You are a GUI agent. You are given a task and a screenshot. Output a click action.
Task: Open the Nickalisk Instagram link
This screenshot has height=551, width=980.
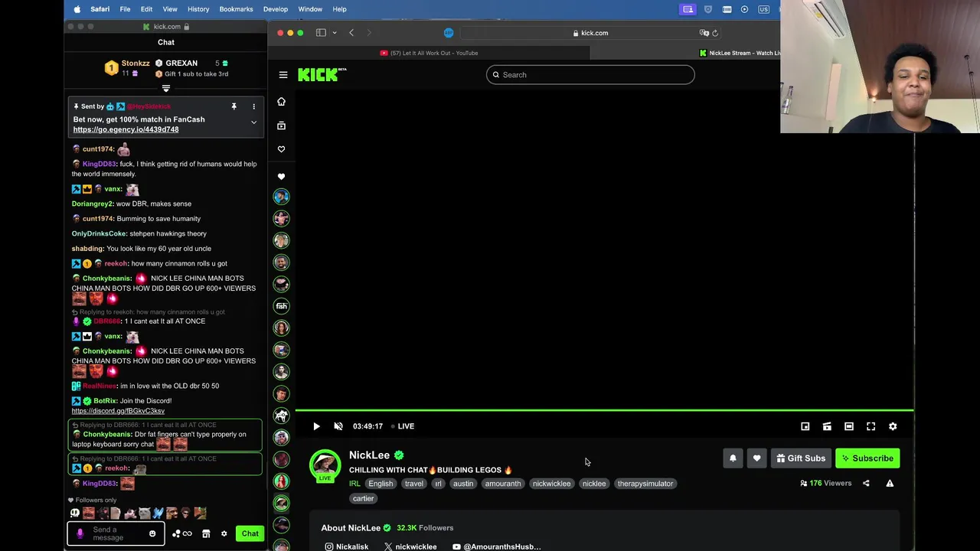347,546
